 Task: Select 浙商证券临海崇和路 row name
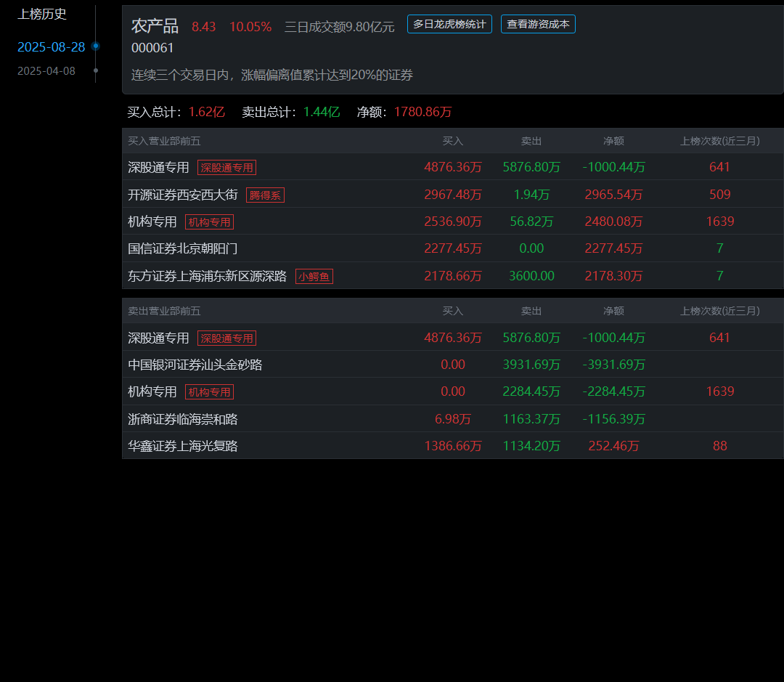point(182,419)
